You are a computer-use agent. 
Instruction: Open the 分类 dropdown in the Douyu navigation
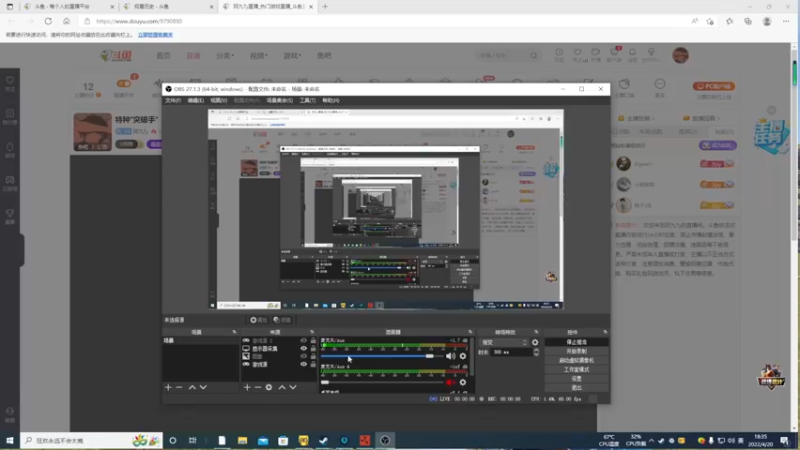[x=224, y=56]
